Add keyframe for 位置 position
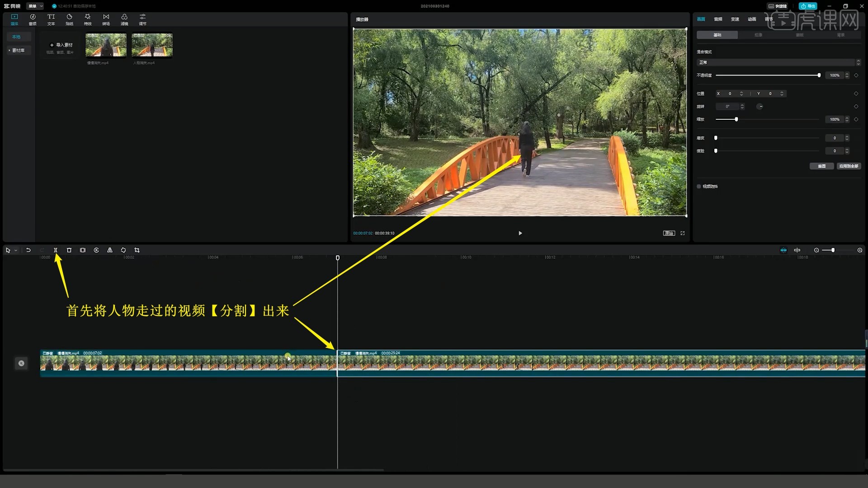 tap(856, 94)
